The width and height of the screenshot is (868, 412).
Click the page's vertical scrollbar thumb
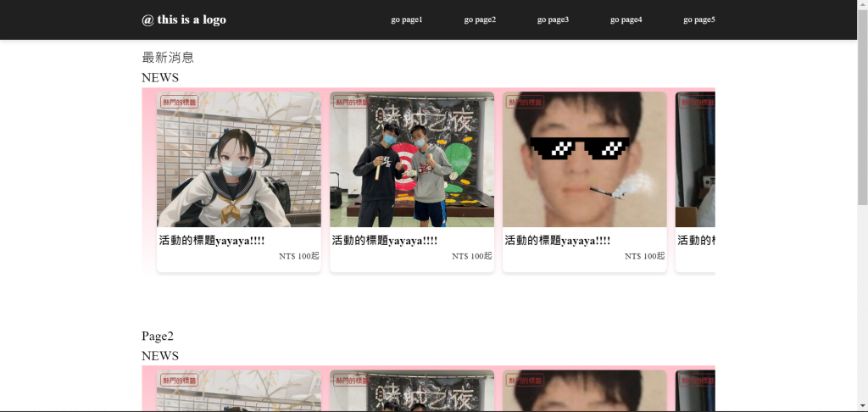(862, 107)
